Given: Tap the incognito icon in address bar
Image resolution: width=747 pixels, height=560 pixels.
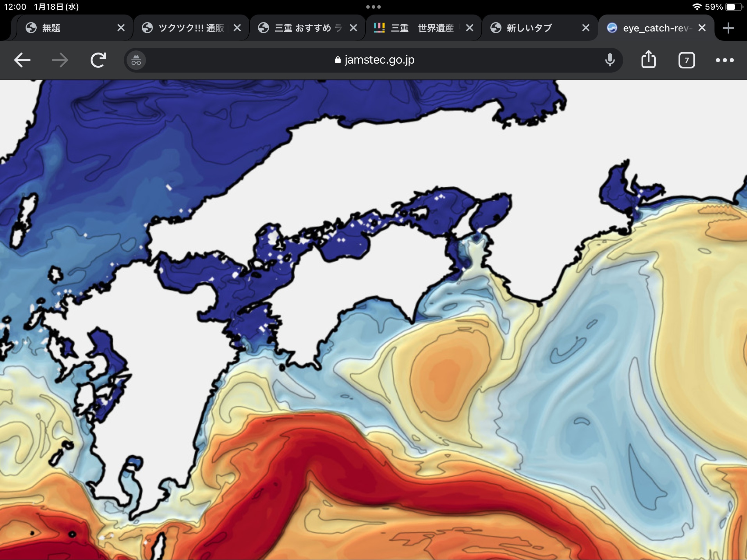Looking at the screenshot, I should click(136, 60).
